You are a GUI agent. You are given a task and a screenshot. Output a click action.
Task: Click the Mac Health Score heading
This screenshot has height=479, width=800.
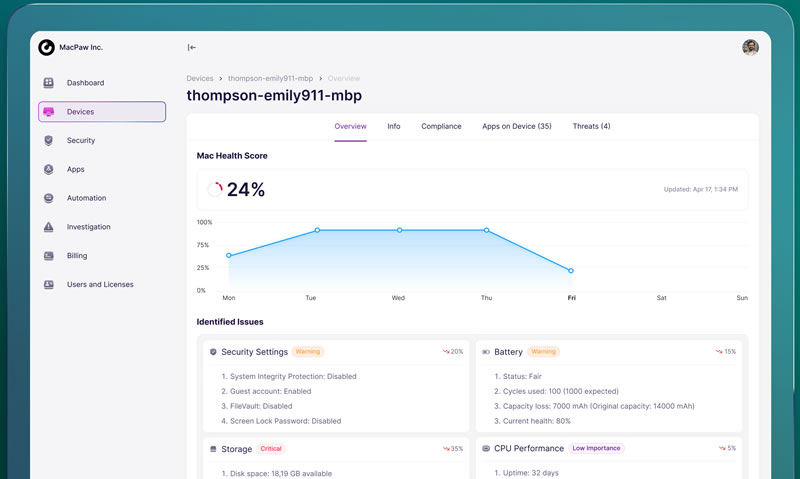(x=232, y=156)
